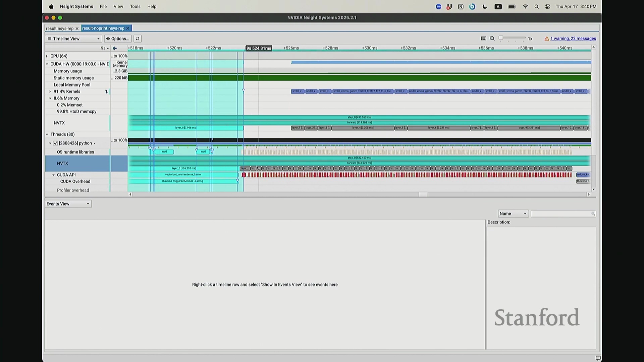
Task: Click the search icon in the Name filter field
Action: point(593,214)
